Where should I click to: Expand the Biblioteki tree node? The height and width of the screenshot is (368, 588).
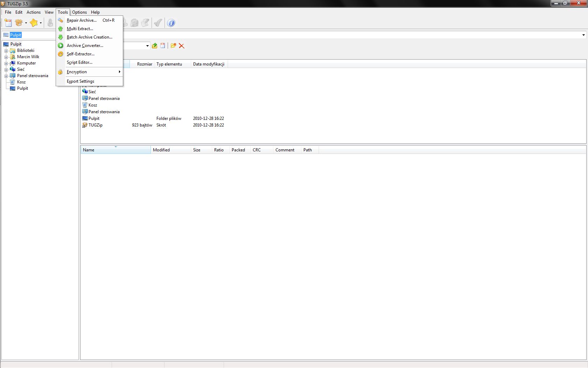click(x=6, y=50)
